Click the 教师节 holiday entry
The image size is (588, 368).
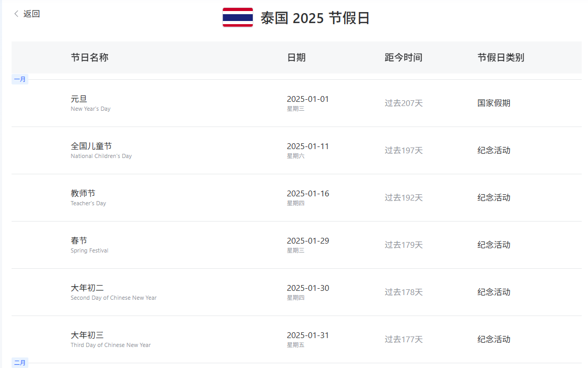[83, 193]
